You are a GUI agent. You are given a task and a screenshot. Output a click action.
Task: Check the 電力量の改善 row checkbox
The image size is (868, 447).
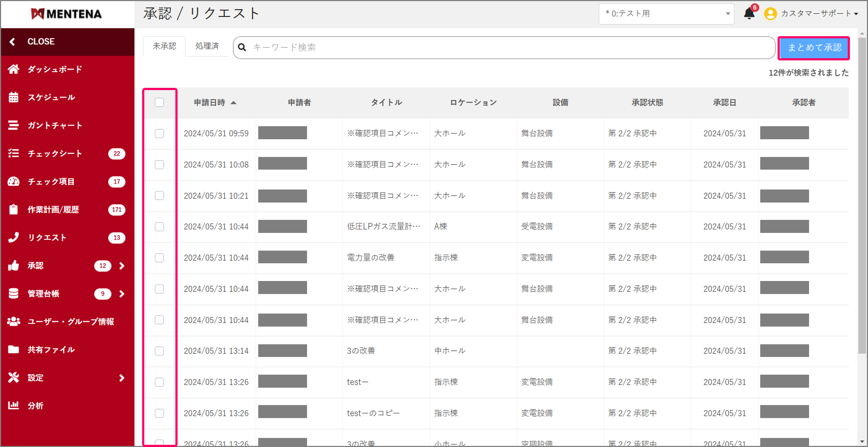click(x=159, y=257)
